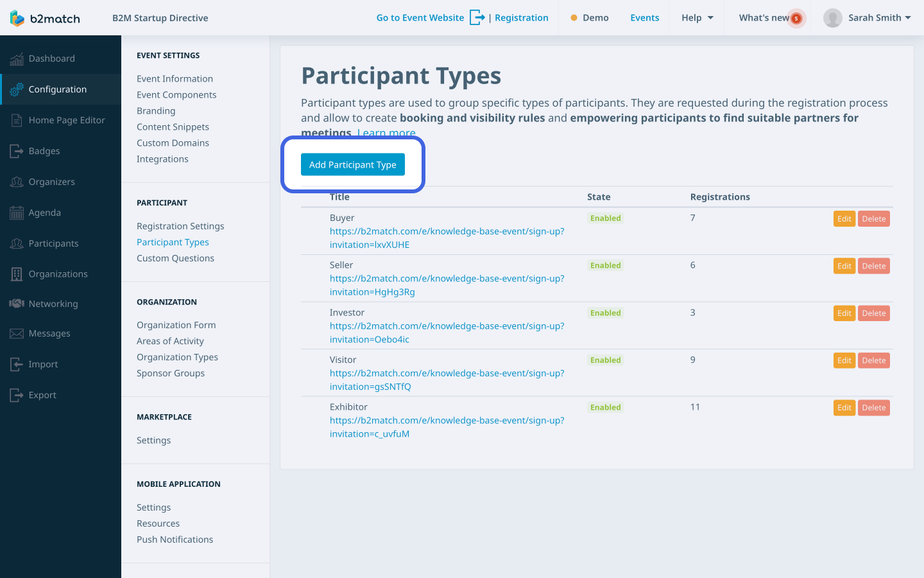This screenshot has height=578, width=924.
Task: Open the Export tool
Action: click(43, 395)
